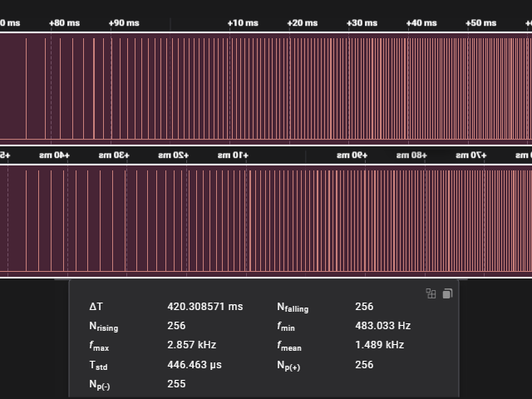The height and width of the screenshot is (399, 532).
Task: Click the copy icon in the measurement panel
Action: coord(447,293)
